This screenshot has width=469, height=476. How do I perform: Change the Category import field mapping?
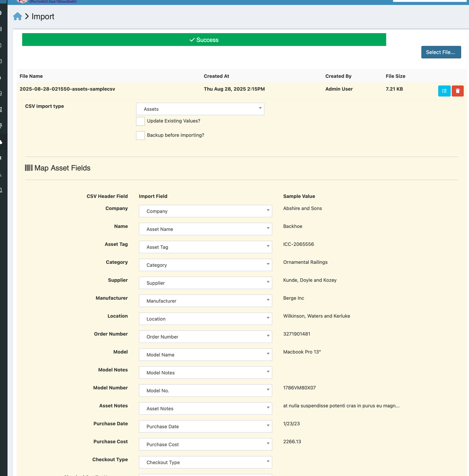point(205,265)
